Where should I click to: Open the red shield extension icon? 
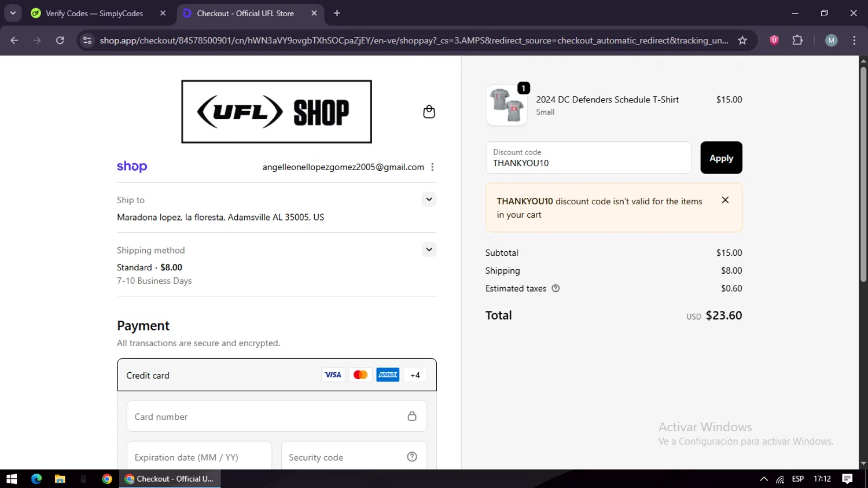click(774, 40)
